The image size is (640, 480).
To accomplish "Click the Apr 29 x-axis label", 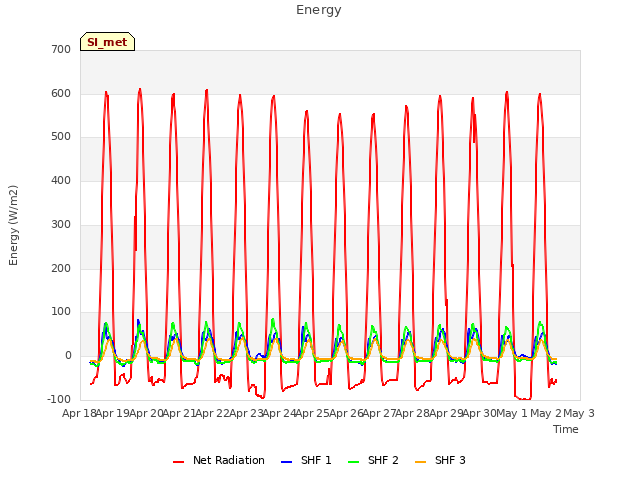I will (x=446, y=413).
